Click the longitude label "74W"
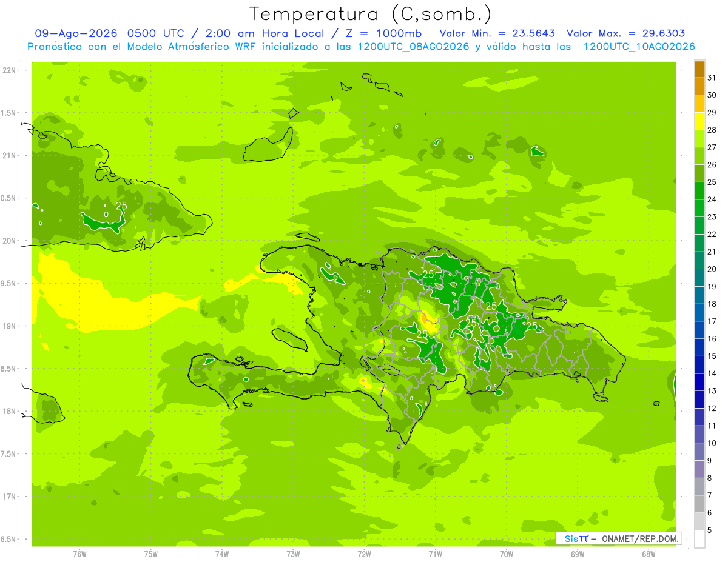Viewport: 728px width, 562px height. click(x=222, y=554)
